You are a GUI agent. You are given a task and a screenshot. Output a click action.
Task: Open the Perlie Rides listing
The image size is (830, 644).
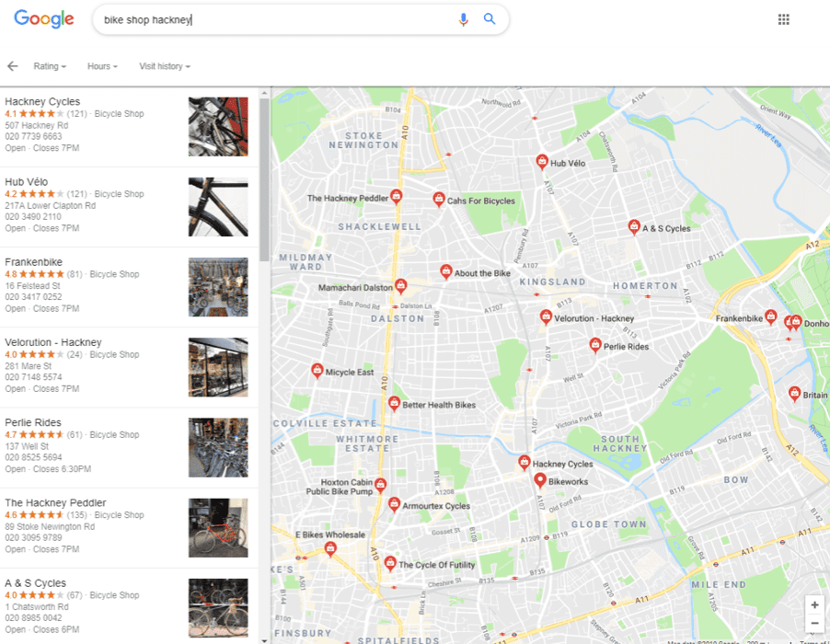(x=129, y=448)
